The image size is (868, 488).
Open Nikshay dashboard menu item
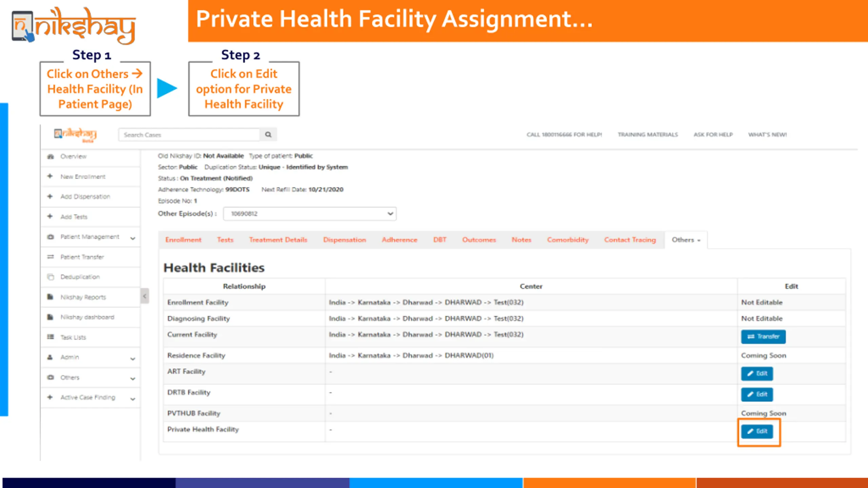click(87, 317)
